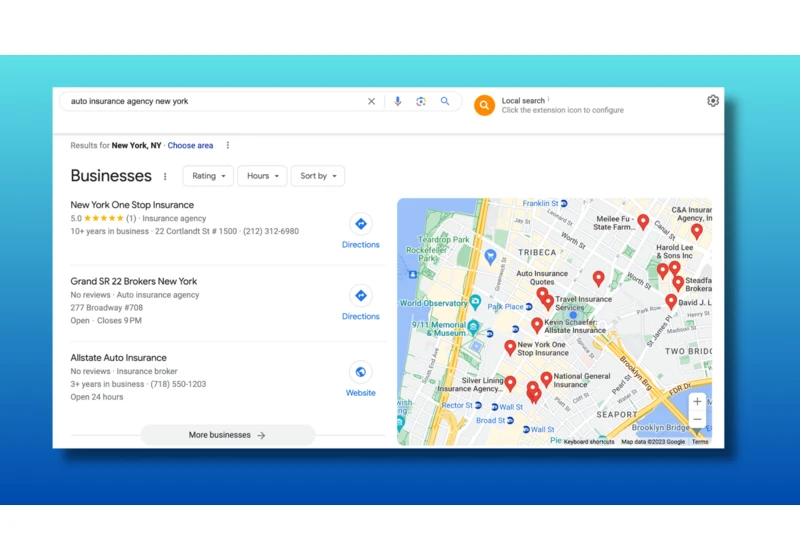Open image search via the camera lens icon
Image resolution: width=800 pixels, height=560 pixels.
[x=421, y=101]
